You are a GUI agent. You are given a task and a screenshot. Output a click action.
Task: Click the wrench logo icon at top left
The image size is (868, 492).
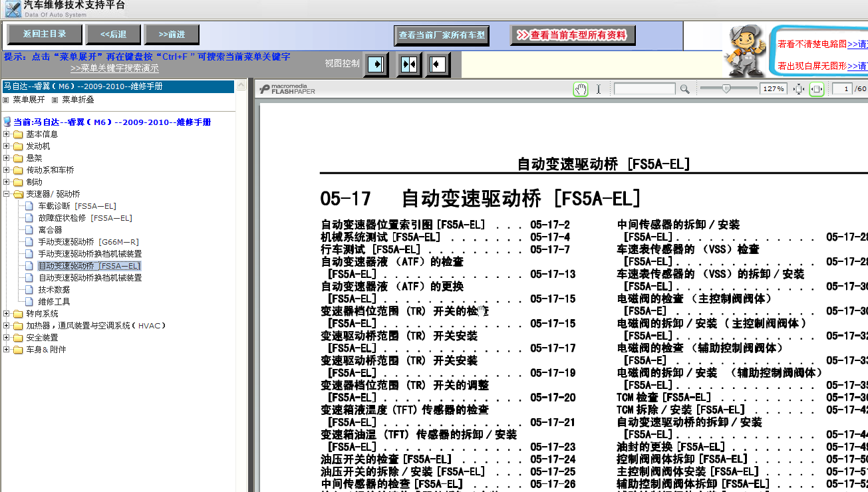pyautogui.click(x=13, y=9)
